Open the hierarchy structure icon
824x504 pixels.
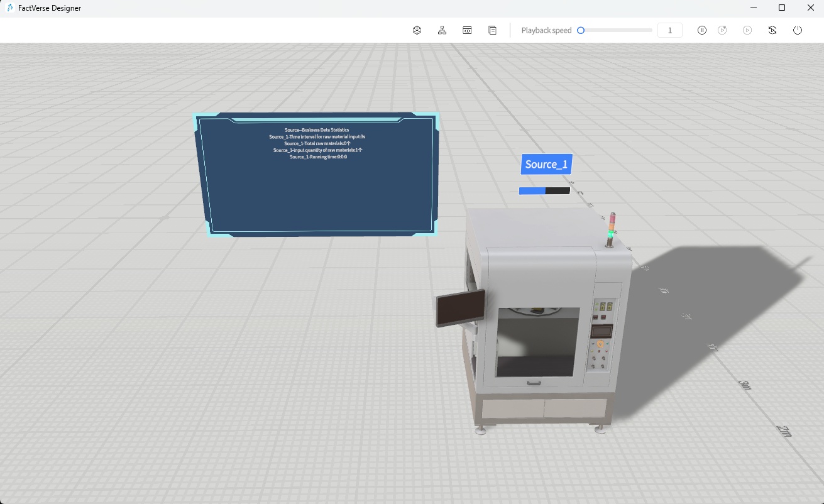click(442, 30)
